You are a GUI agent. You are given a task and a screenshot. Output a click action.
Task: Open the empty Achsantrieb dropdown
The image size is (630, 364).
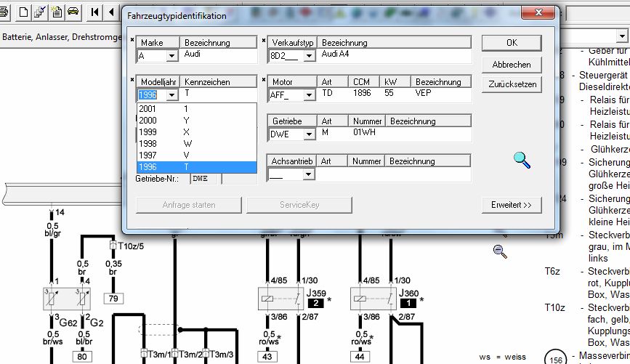[308, 174]
